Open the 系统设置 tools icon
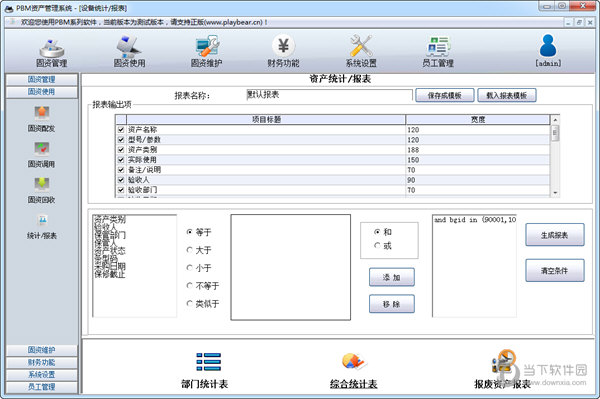This screenshot has height=399, width=600. tap(361, 46)
